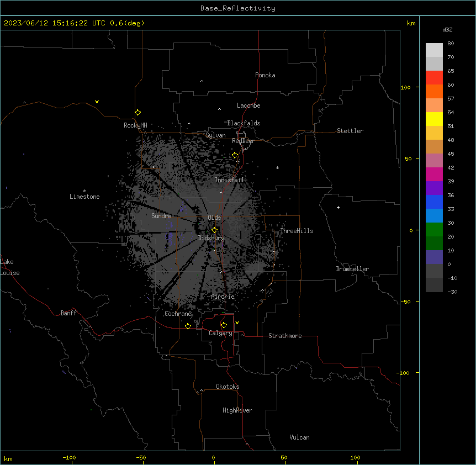The height and width of the screenshot is (465, 476).
Task: Click the -50 tick on the right vertical axis
Action: pyautogui.click(x=405, y=302)
